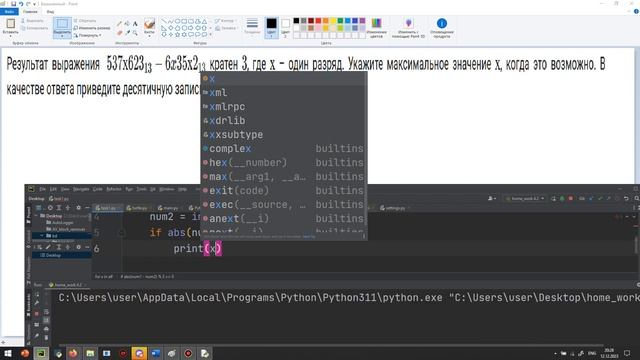Pick the green swatch in Paint palette
Screen dimensions: 640x360
[340, 21]
